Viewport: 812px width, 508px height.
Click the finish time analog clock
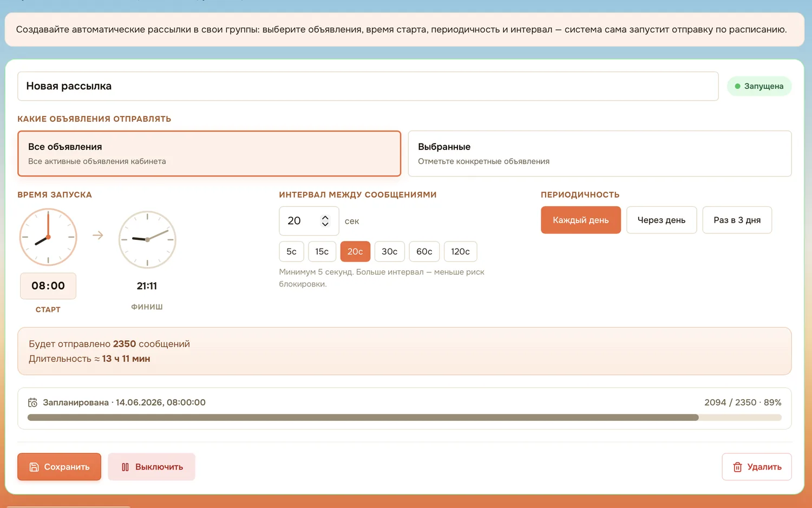[147, 239]
